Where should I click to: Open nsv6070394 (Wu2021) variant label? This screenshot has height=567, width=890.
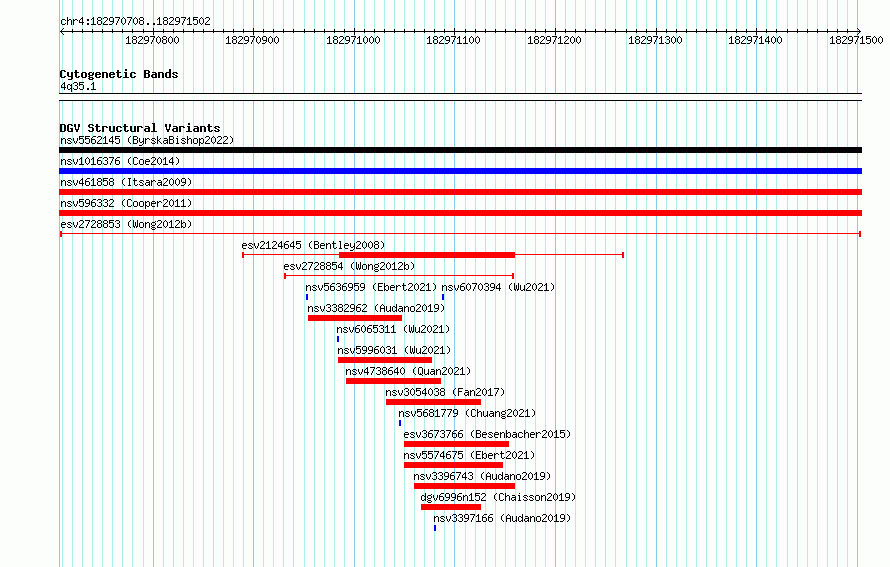point(498,287)
